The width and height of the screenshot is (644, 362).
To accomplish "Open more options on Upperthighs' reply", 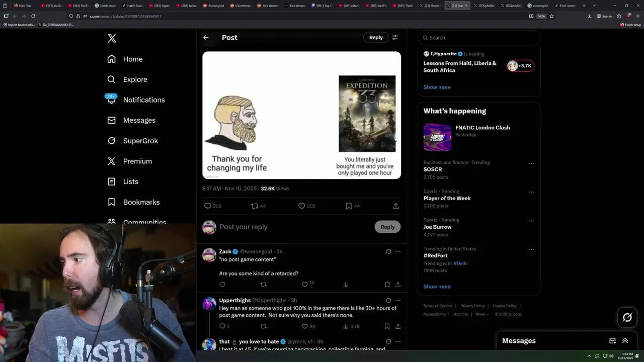I will pyautogui.click(x=398, y=301).
